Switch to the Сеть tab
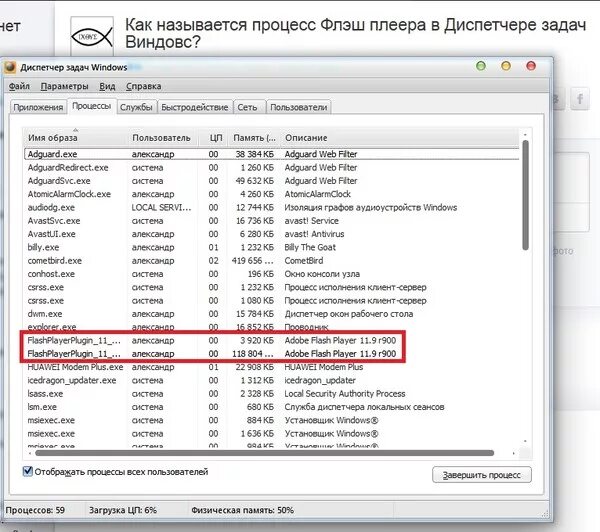Screen dimensions: 600x532 (x=247, y=107)
